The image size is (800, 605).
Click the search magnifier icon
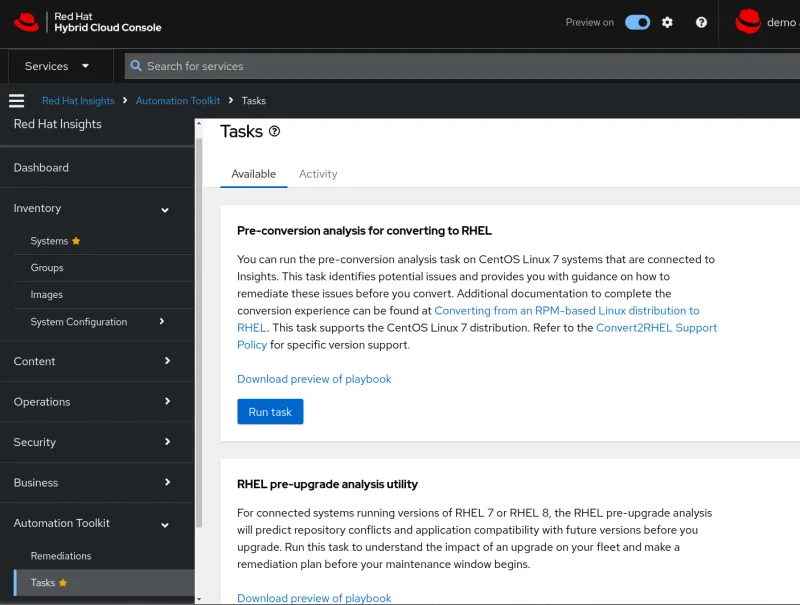[135, 66]
